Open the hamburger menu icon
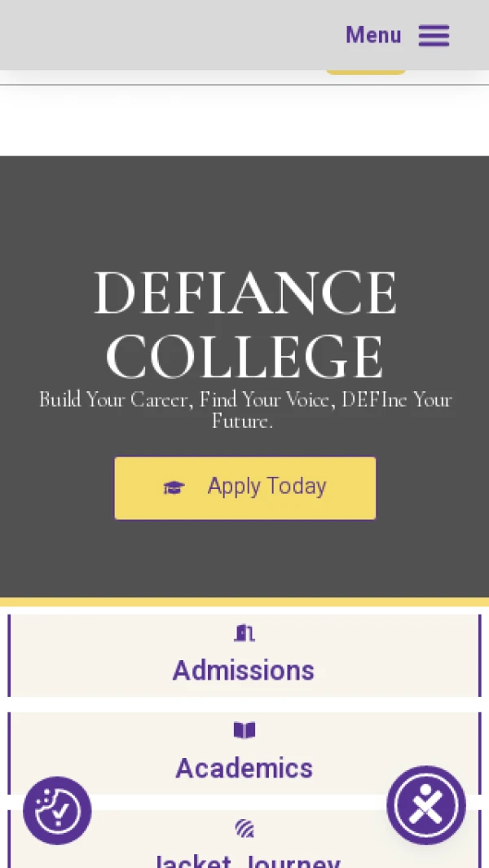Image resolution: width=489 pixels, height=868 pixels. tap(434, 35)
